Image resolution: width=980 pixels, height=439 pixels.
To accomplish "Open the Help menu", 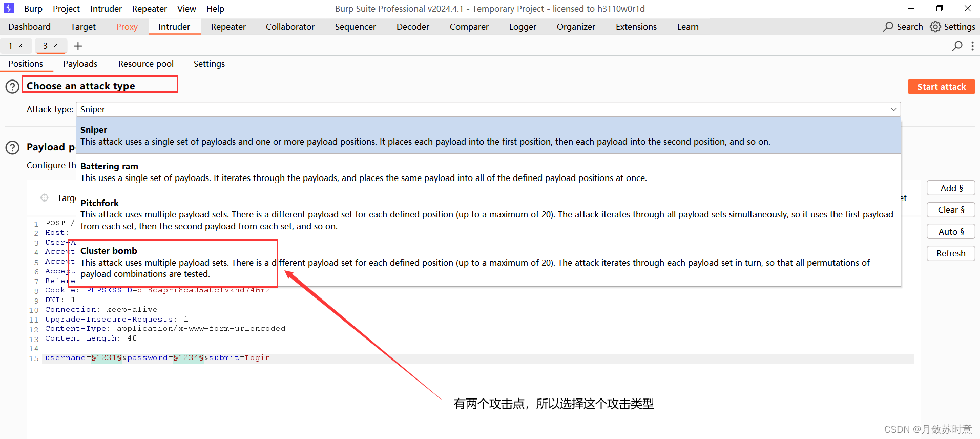I will [215, 9].
